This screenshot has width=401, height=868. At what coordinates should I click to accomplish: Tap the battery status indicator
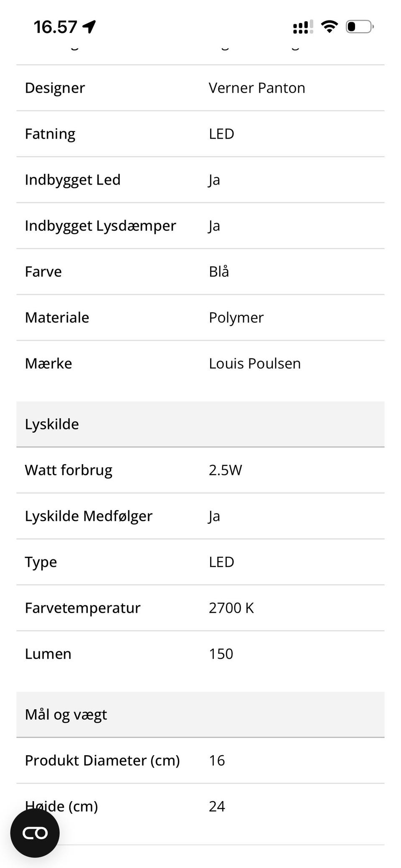[x=358, y=26]
